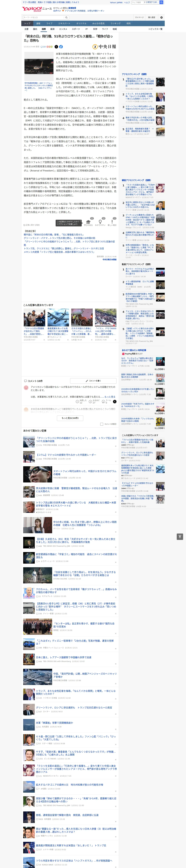Click the keyword search magnifier icon
The image size is (186, 868).
click(x=66, y=18)
